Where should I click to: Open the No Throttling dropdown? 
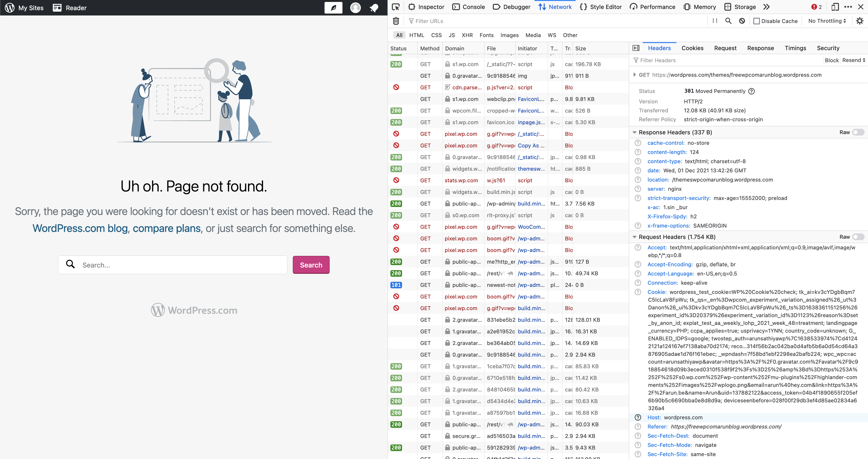click(827, 21)
